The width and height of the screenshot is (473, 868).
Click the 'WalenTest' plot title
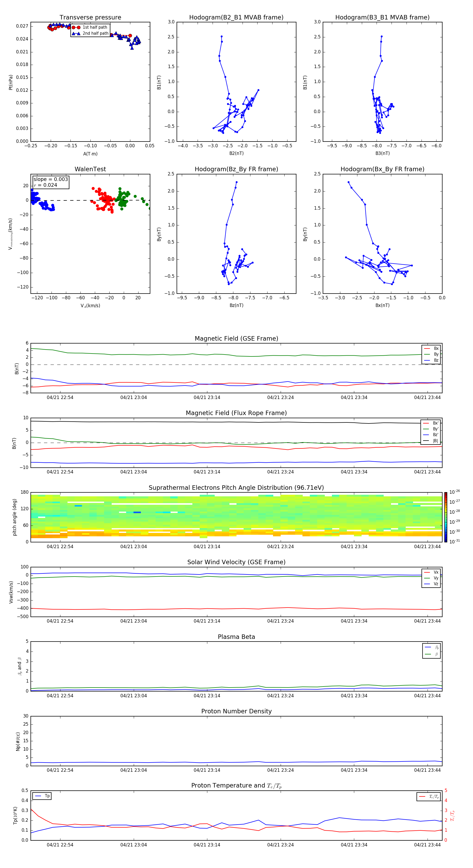(x=90, y=169)
